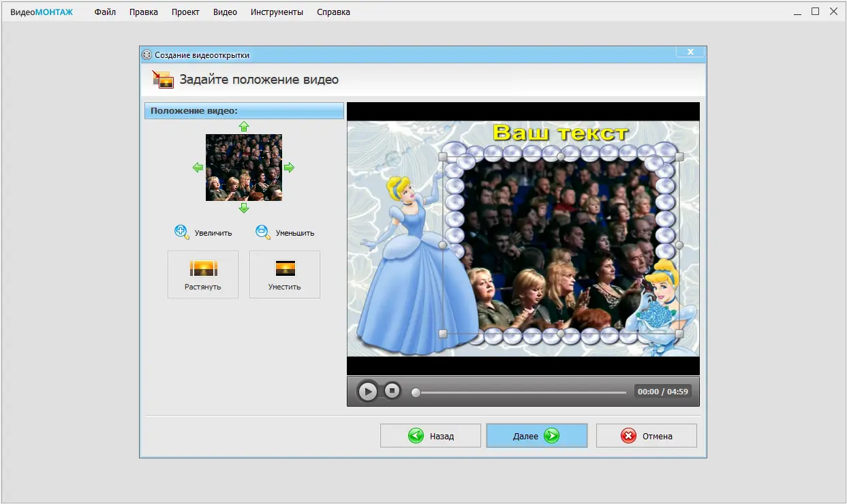Play the video preview
Image resolution: width=847 pixels, height=504 pixels.
point(367,392)
